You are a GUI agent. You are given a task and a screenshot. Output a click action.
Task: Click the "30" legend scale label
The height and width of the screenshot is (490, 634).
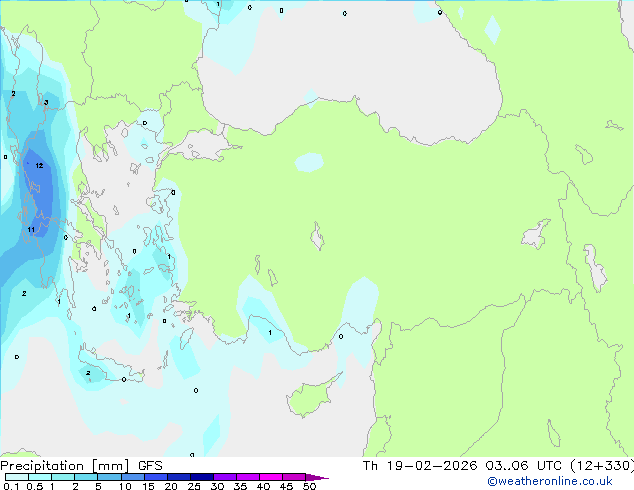tap(217, 486)
